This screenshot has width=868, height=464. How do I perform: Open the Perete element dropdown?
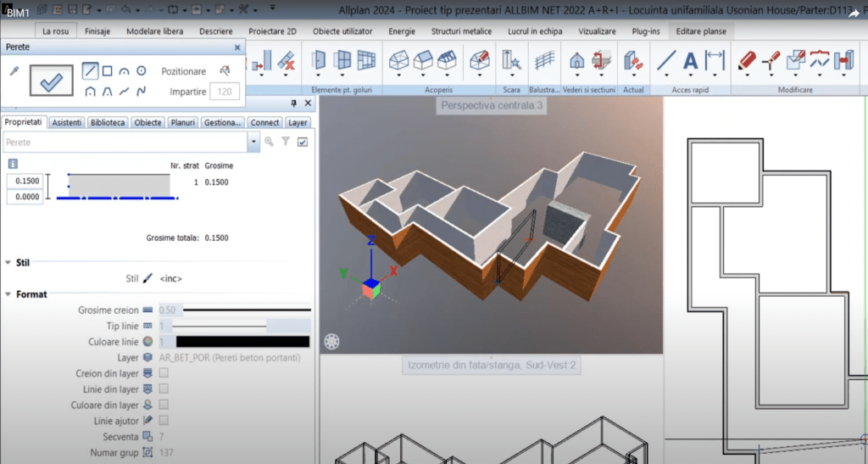(x=254, y=143)
